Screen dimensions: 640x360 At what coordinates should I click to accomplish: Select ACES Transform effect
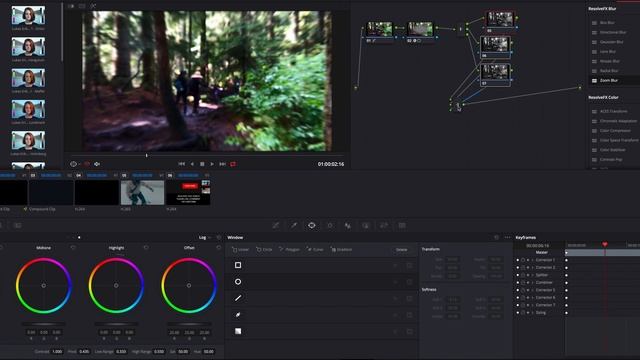tap(613, 111)
